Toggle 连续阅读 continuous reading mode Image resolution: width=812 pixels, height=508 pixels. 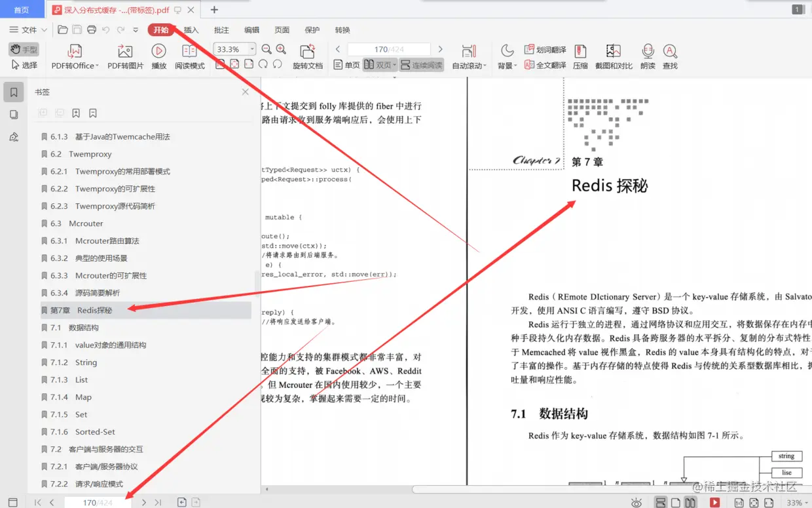tap(421, 65)
